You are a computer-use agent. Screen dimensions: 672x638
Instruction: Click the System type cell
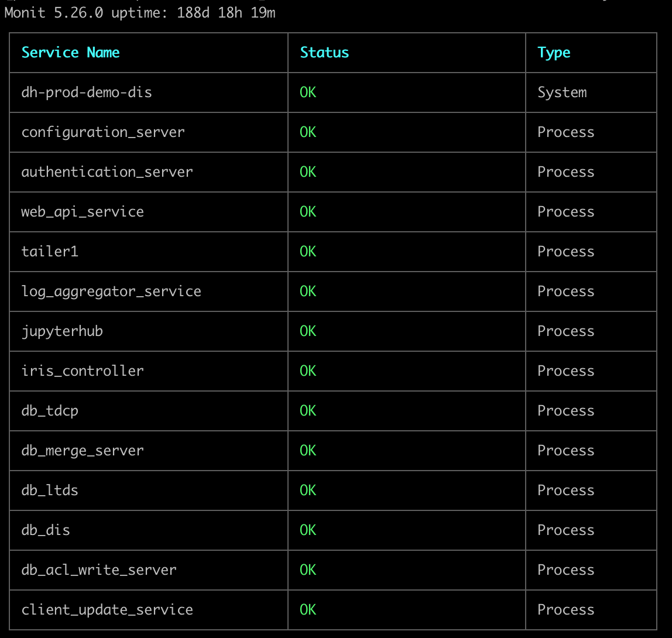click(562, 92)
